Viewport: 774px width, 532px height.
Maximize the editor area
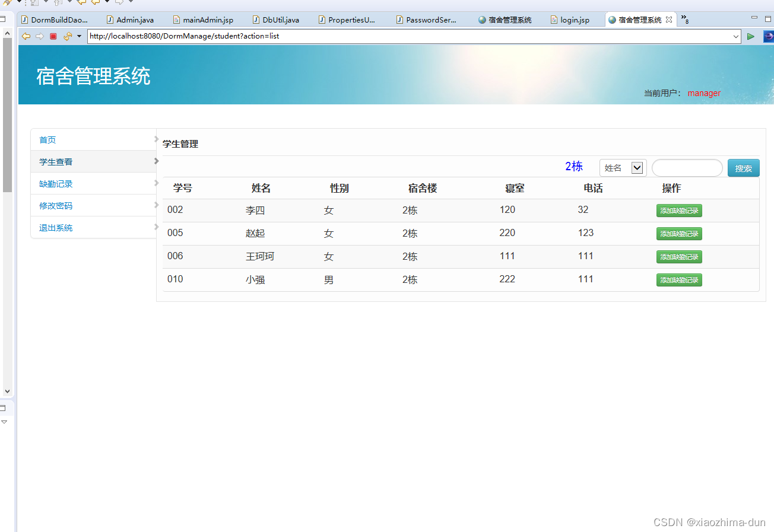tap(769, 18)
